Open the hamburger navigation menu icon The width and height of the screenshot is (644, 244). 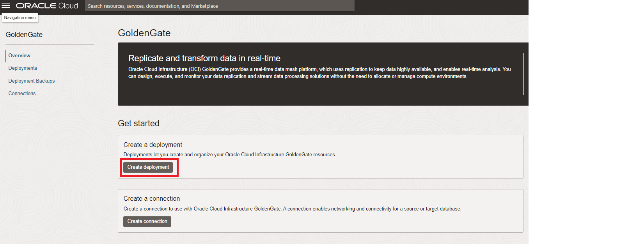coord(6,5)
